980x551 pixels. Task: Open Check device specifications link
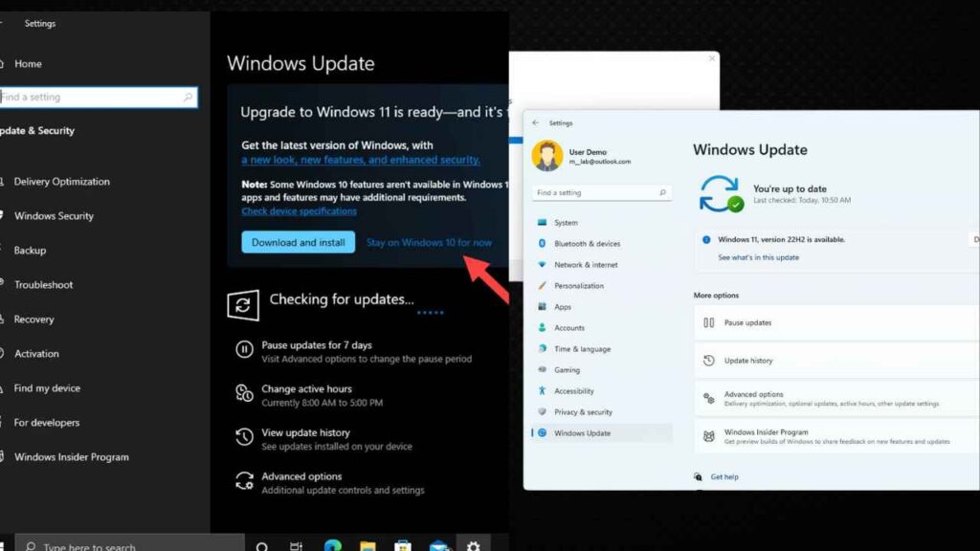(x=299, y=211)
